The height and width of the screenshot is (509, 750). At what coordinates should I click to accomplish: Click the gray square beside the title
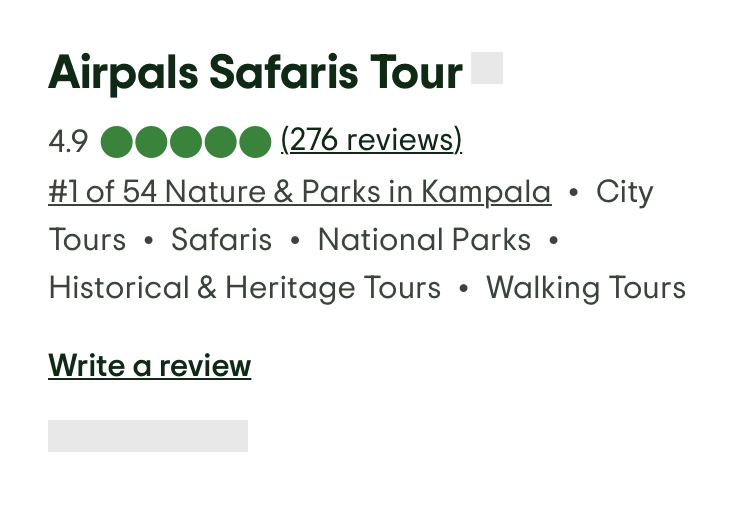coord(487,68)
